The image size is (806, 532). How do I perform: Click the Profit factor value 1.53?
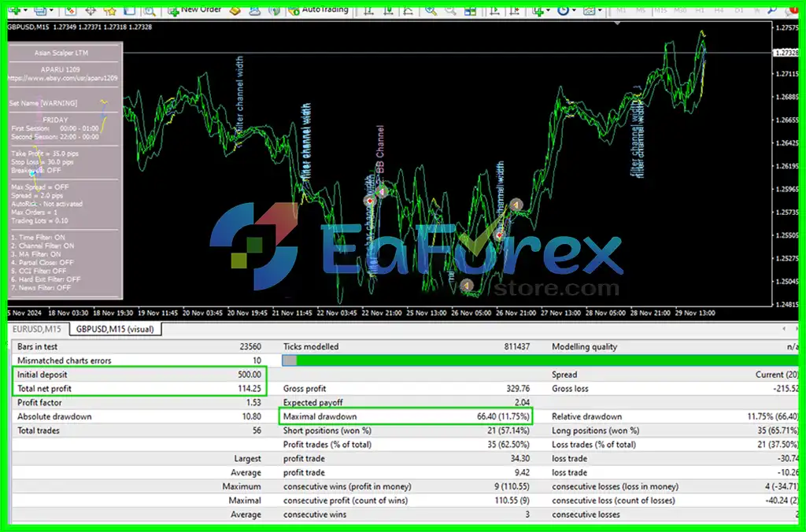[x=253, y=402]
